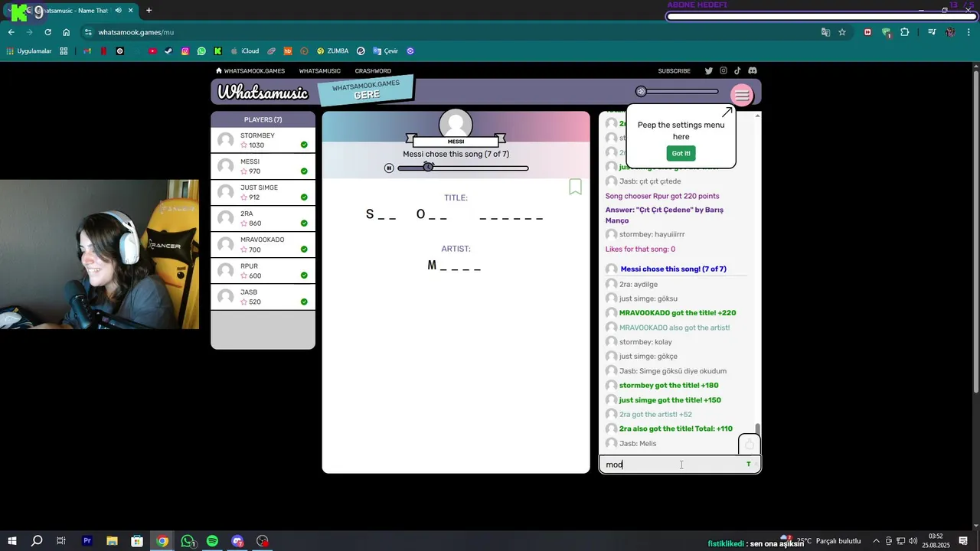Click the volume speaker knob on the slider
Image resolution: width=980 pixels, height=551 pixels.
point(641,91)
